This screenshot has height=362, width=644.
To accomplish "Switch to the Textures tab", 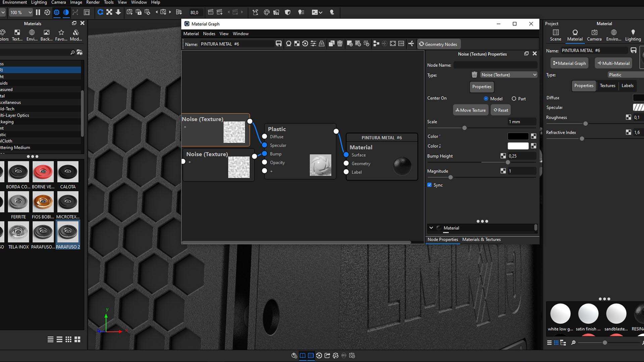I will coord(607,85).
